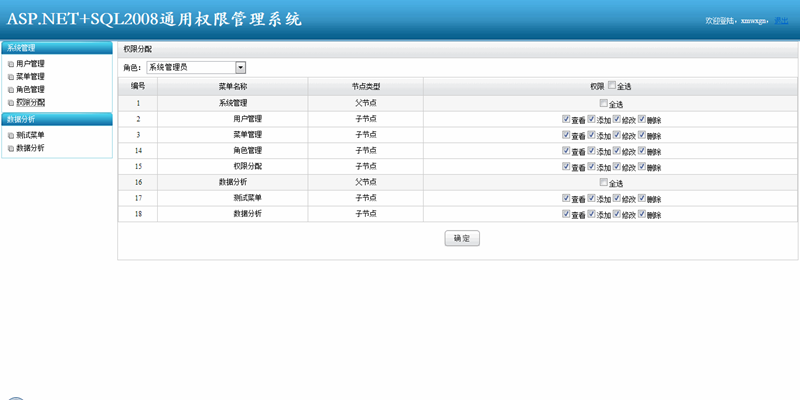Viewport: 800px width, 400px height.
Task: Uncheck 添加 for 测试菜单 row
Action: point(591,198)
